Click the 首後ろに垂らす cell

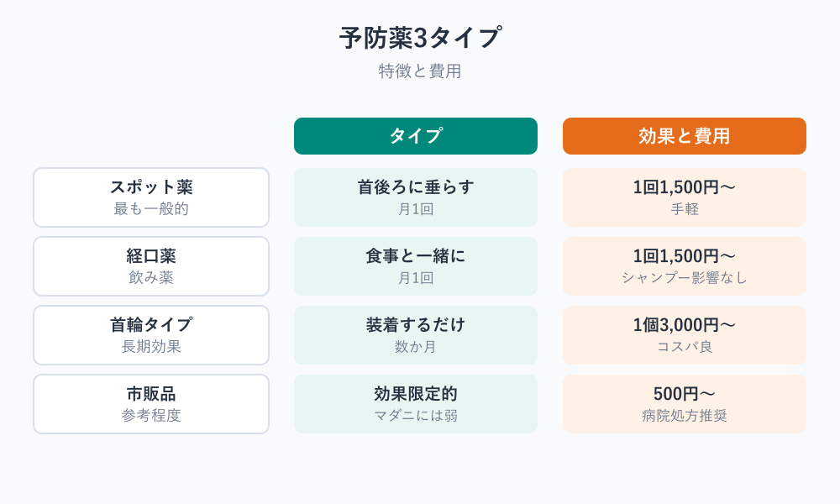pyautogui.click(x=415, y=197)
